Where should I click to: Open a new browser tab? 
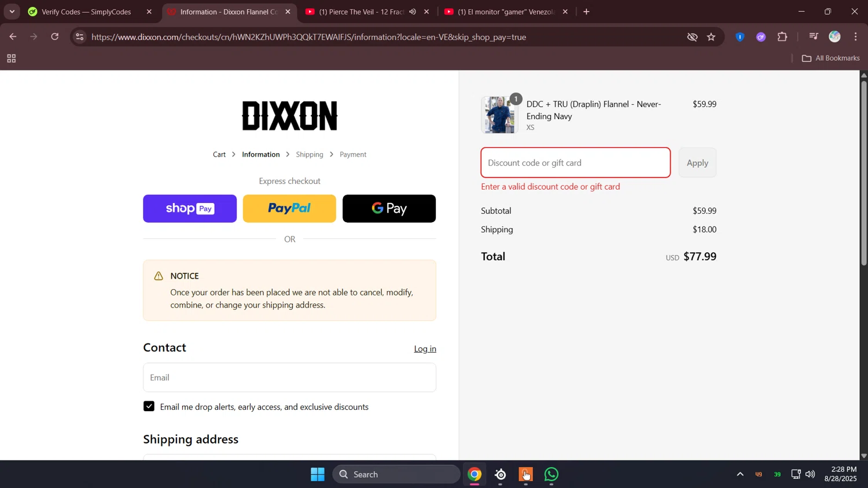(587, 12)
